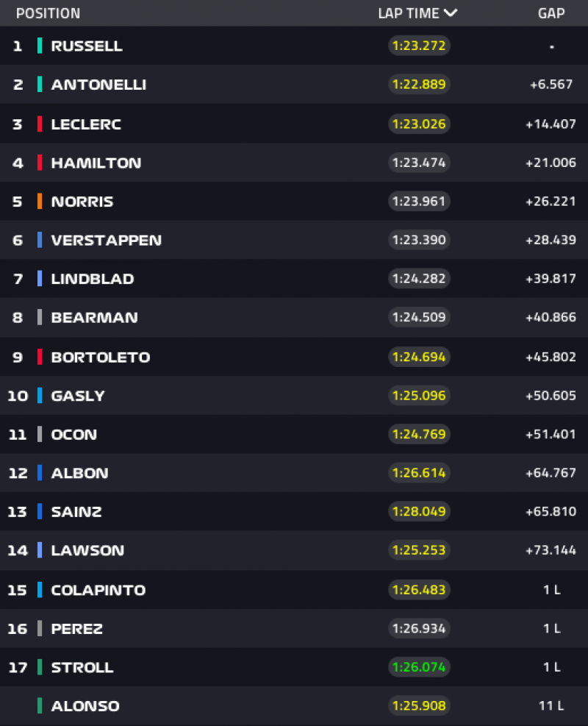Click Bearman's 1:24.509 lap time pill

(418, 318)
